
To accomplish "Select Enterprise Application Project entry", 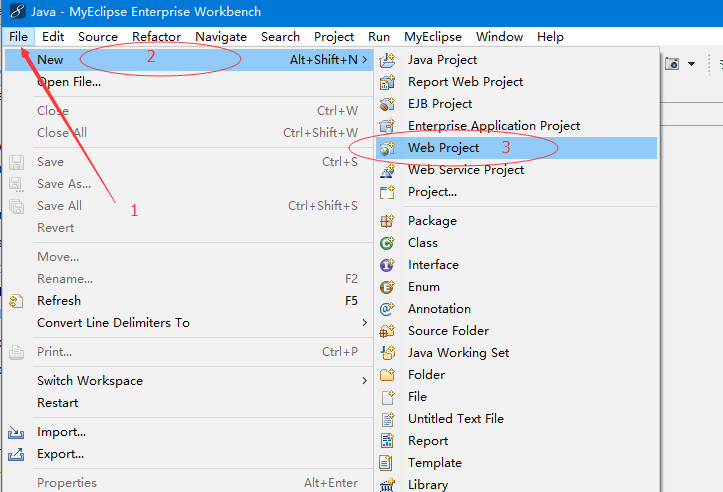I will (516, 126).
